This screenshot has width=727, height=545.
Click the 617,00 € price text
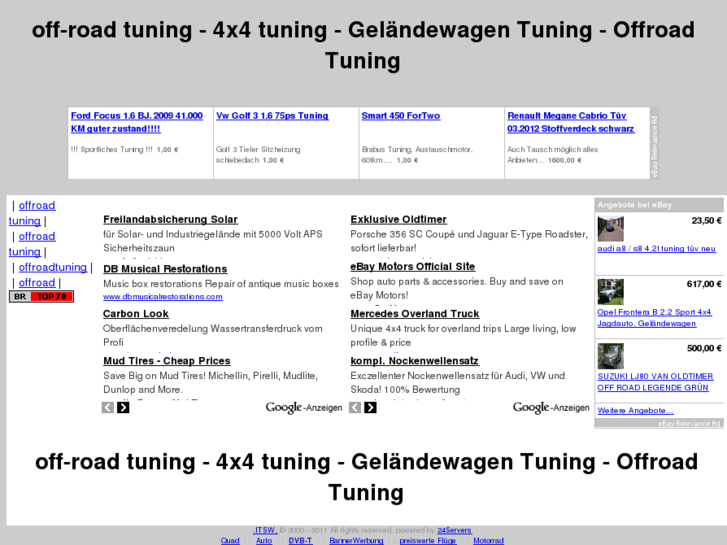tap(704, 284)
